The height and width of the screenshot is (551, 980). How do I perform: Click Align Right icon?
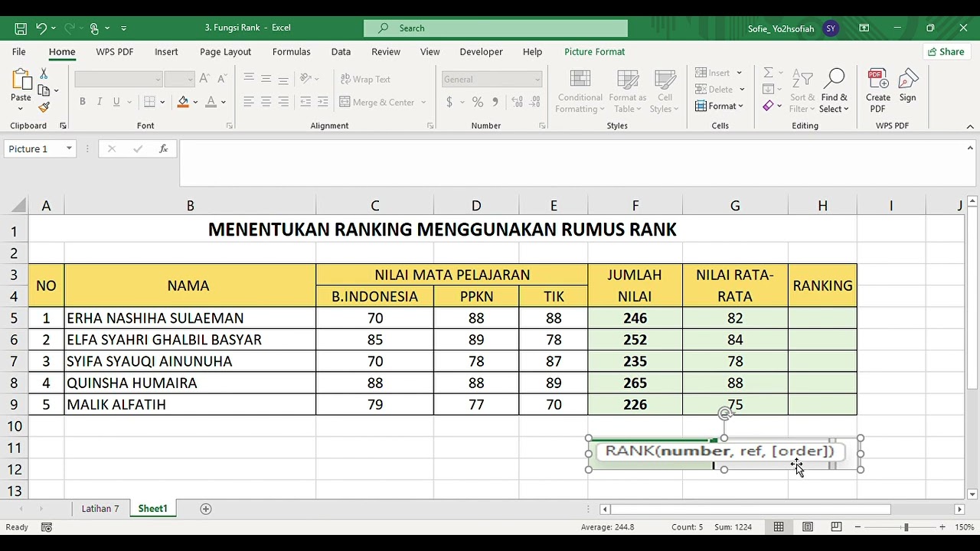tap(283, 102)
